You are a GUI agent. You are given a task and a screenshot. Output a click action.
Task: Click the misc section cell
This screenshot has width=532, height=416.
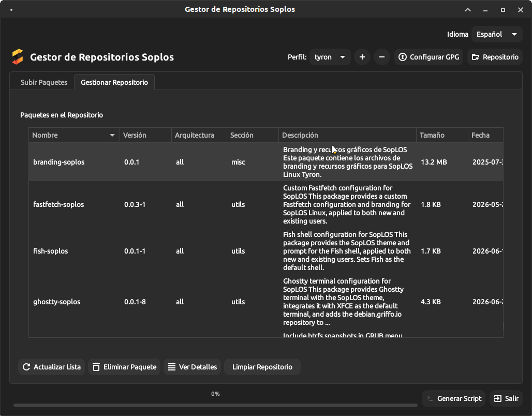coord(238,162)
